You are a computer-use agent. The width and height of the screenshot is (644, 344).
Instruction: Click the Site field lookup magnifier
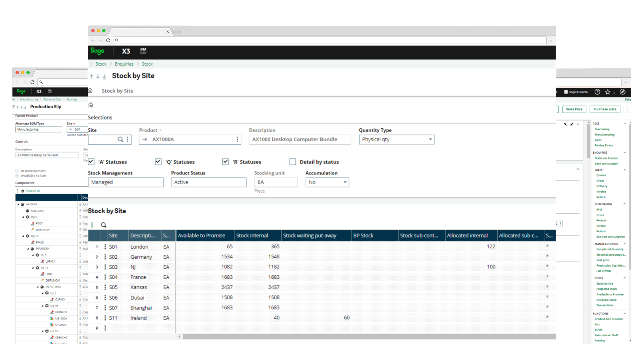click(x=120, y=139)
